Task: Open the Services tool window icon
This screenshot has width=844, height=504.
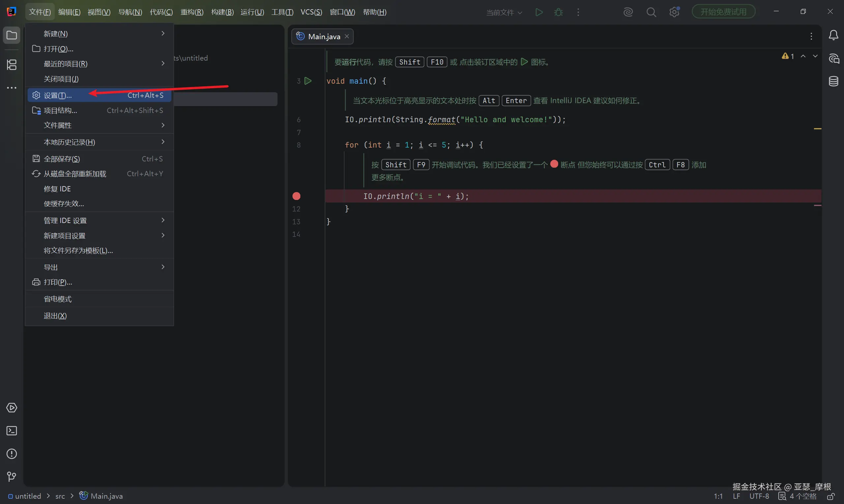Action: 12,407
